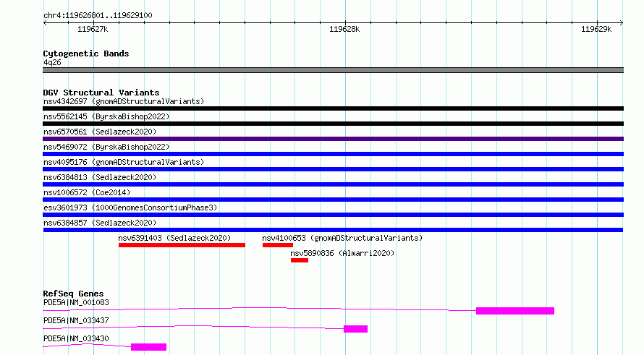Select the blue bar below nsv6384857

point(333,230)
